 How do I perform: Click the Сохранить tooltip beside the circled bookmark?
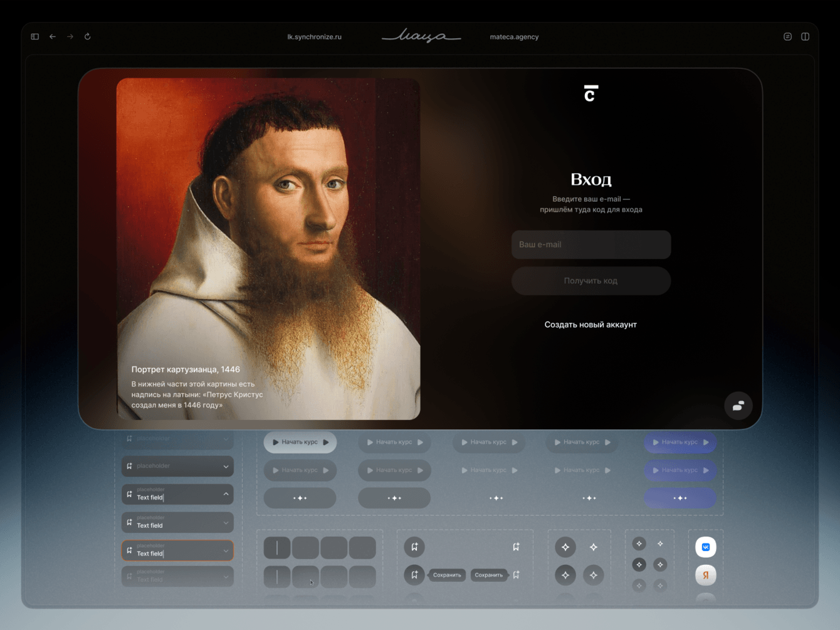tap(447, 575)
